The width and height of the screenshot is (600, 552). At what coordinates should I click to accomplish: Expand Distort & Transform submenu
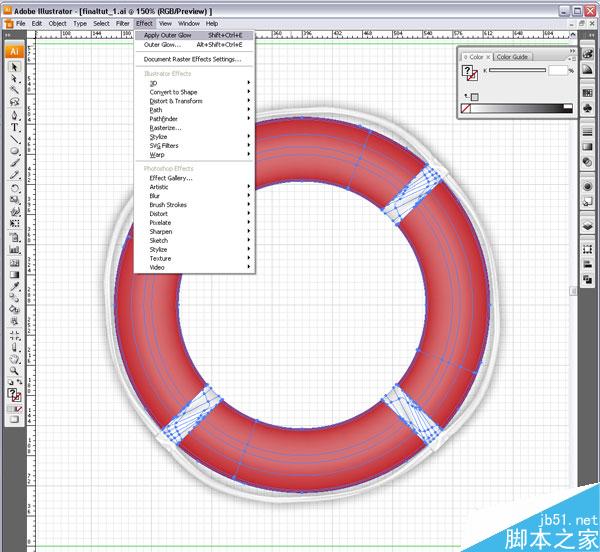(194, 101)
